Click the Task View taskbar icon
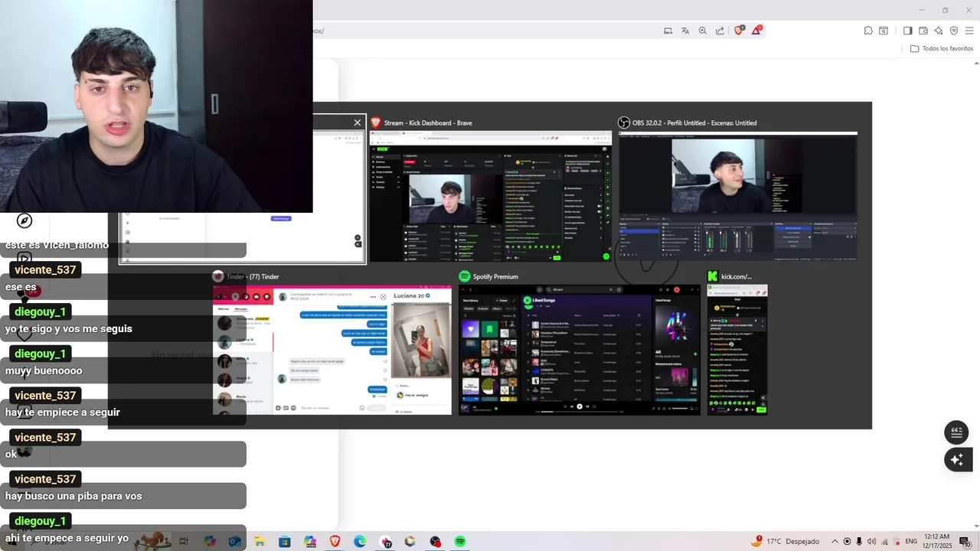The height and width of the screenshot is (551, 980). (184, 542)
